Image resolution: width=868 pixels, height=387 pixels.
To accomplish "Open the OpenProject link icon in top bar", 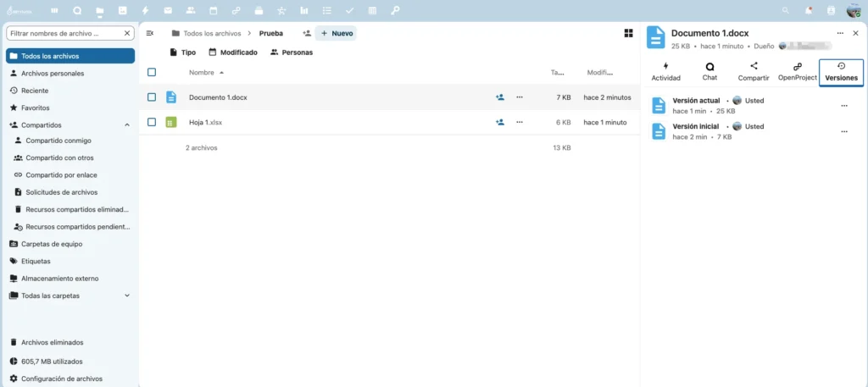I will coord(236,10).
